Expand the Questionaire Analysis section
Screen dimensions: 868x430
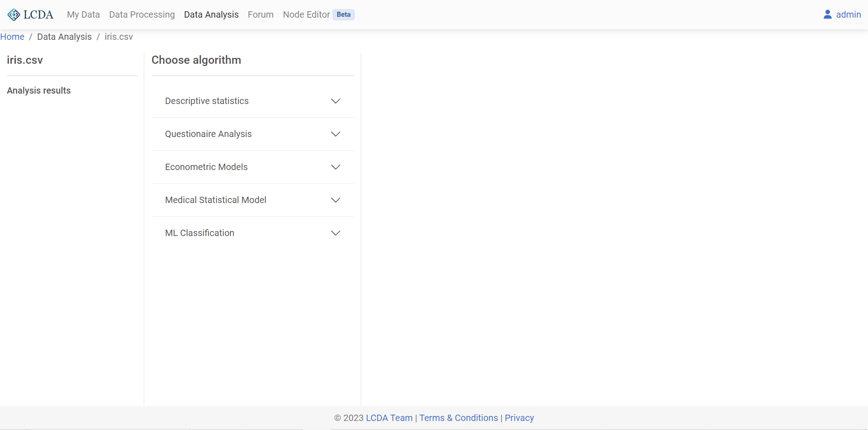[x=335, y=134]
